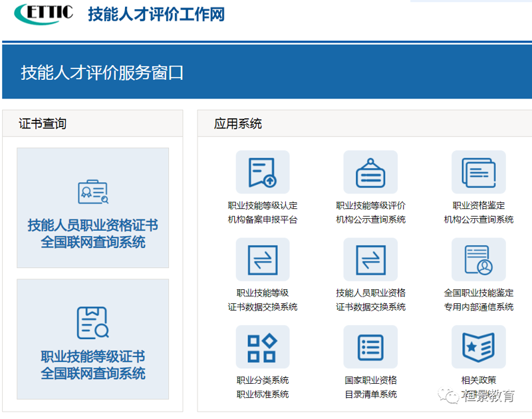Click the 证书查询 section header
The height and width of the screenshot is (419, 532).
pos(43,124)
